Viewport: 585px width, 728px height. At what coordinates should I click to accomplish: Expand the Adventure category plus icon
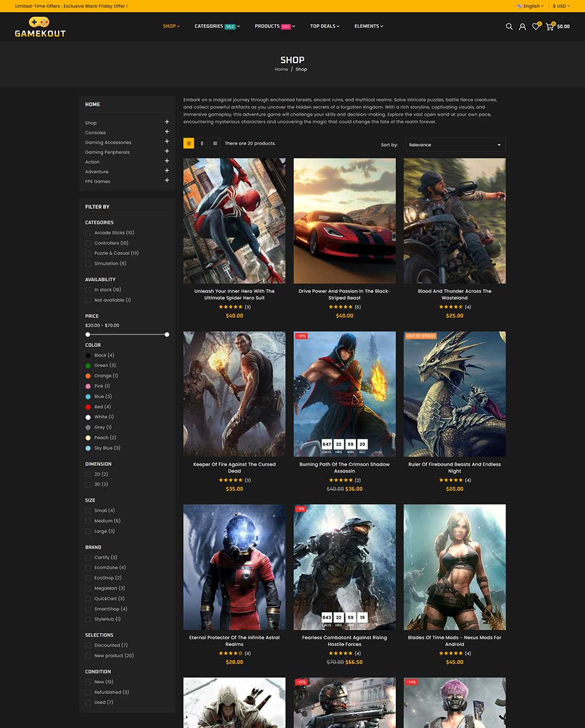click(x=167, y=170)
